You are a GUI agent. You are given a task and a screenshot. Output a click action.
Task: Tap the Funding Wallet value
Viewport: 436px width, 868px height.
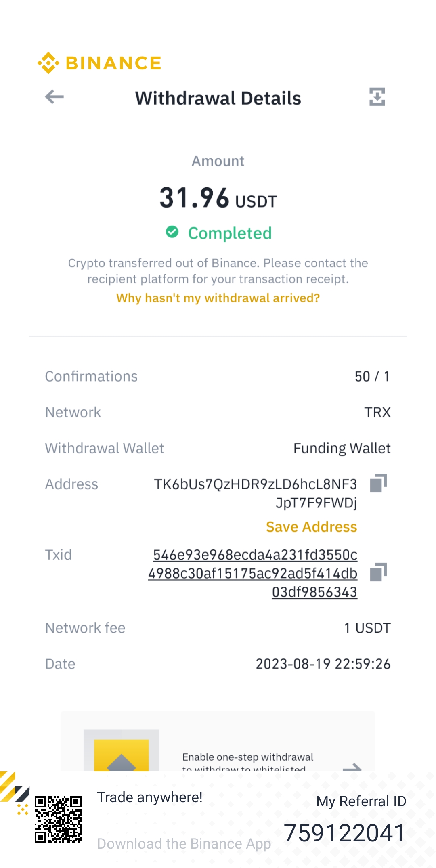pyautogui.click(x=342, y=448)
